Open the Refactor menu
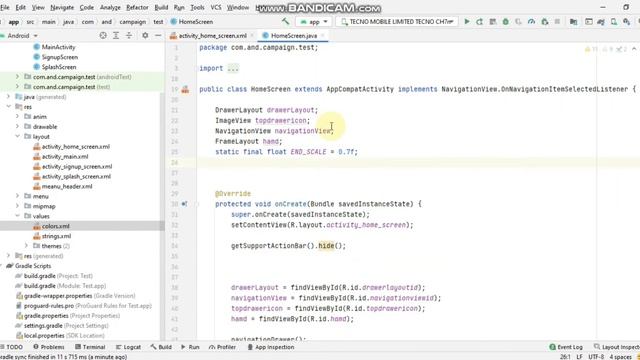 (137, 7)
